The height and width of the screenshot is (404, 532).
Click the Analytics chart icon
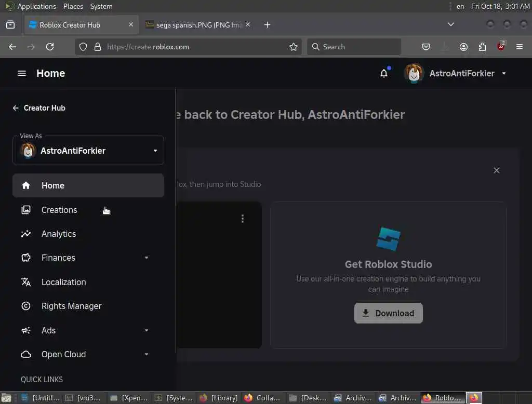coord(26,234)
